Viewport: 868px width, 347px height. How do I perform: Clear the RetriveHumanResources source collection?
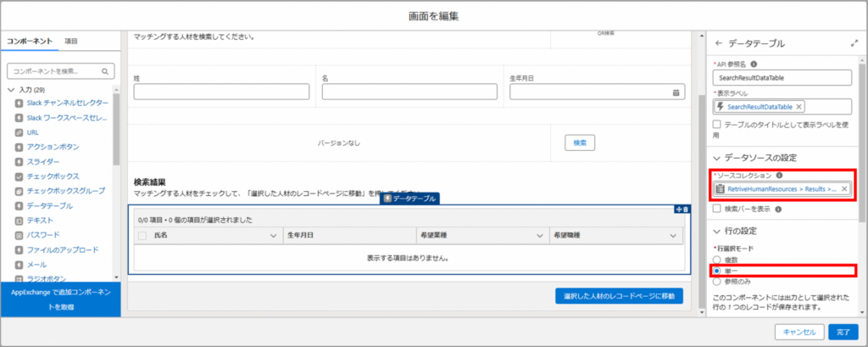(x=844, y=188)
